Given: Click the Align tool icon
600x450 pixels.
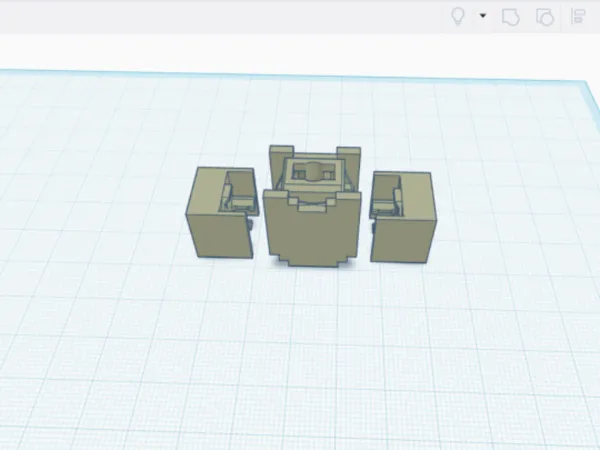Looking at the screenshot, I should [579, 17].
